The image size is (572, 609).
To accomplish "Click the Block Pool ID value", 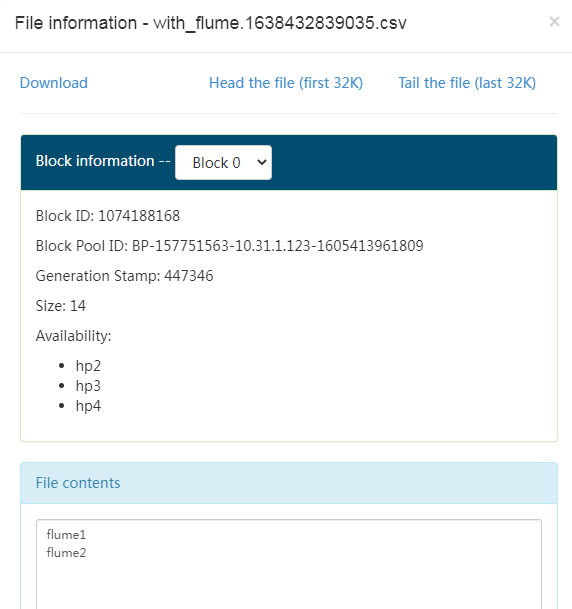I will point(278,246).
